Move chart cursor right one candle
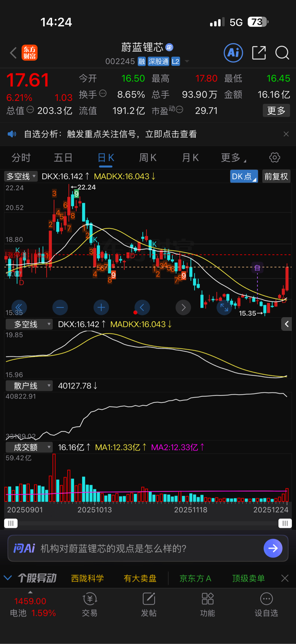This screenshot has height=644, width=296. [x=183, y=308]
